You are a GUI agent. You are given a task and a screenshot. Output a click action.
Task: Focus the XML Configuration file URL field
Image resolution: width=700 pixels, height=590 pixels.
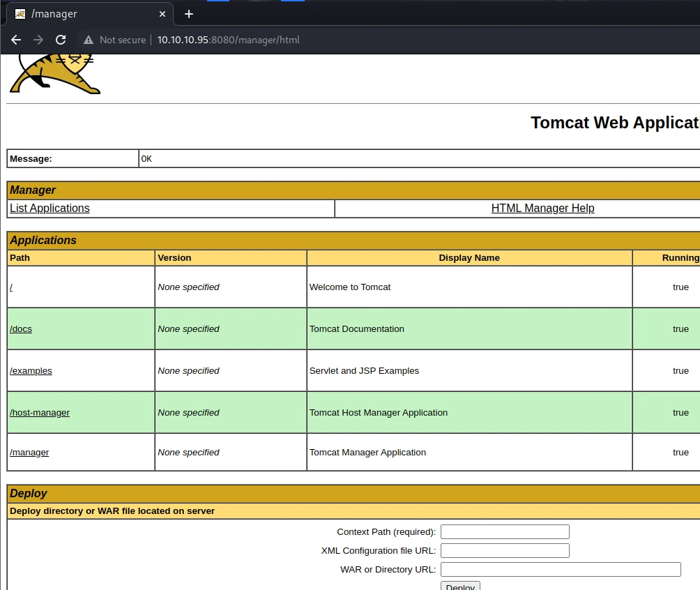(x=505, y=551)
